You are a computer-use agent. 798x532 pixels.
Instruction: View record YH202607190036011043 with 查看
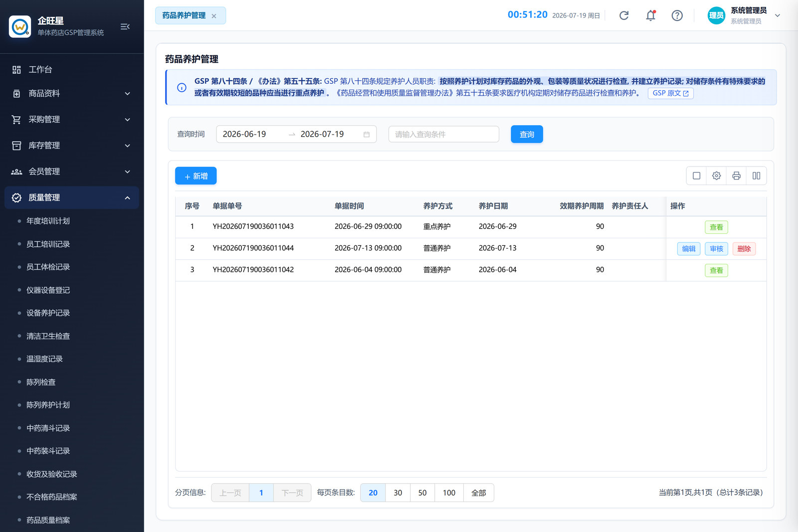[716, 227]
